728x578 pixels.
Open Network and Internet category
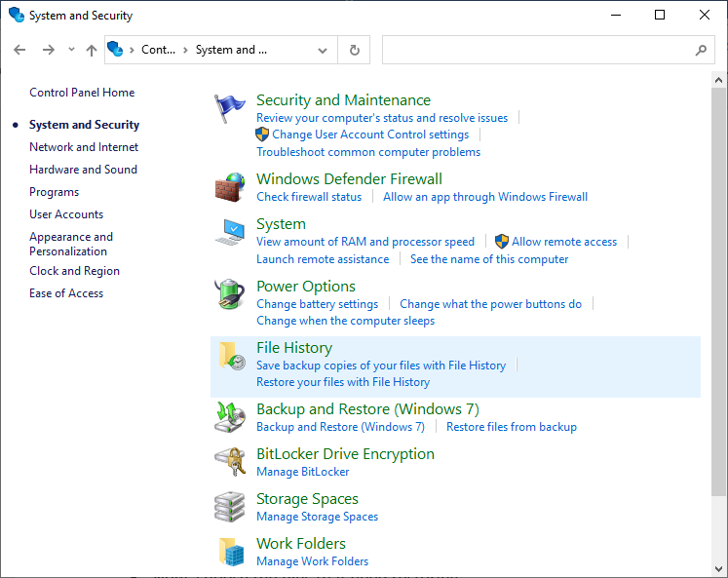tap(84, 147)
